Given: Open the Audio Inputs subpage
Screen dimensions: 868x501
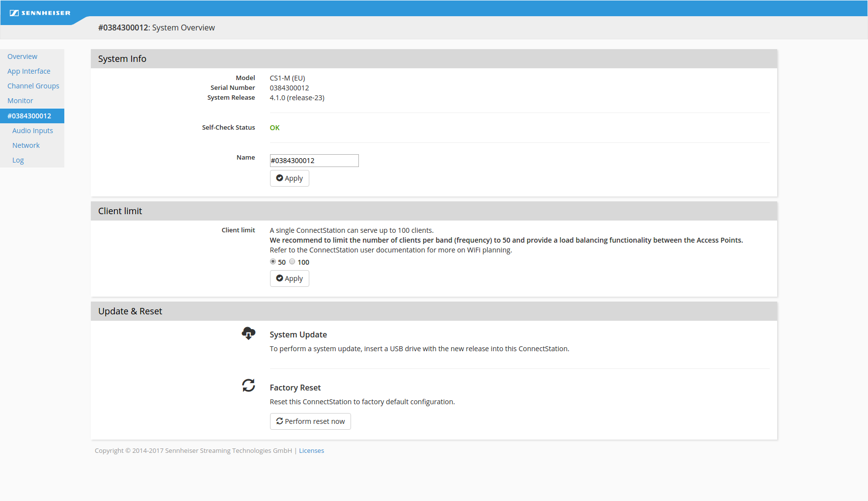Looking at the screenshot, I should 32,131.
